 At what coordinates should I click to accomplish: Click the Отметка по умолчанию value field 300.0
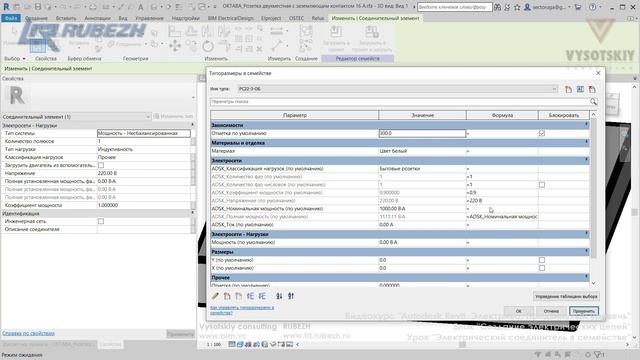point(422,133)
